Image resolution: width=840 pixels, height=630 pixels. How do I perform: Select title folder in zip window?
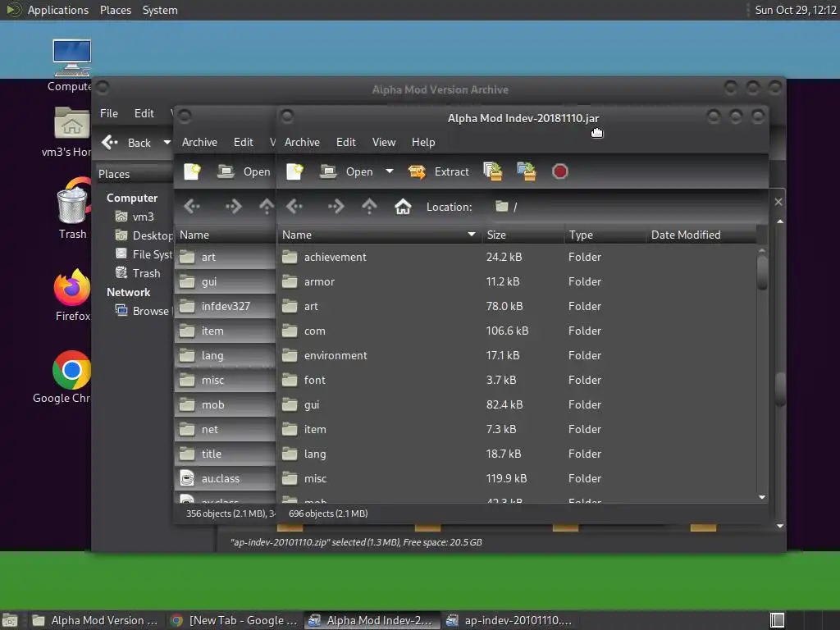click(225, 454)
